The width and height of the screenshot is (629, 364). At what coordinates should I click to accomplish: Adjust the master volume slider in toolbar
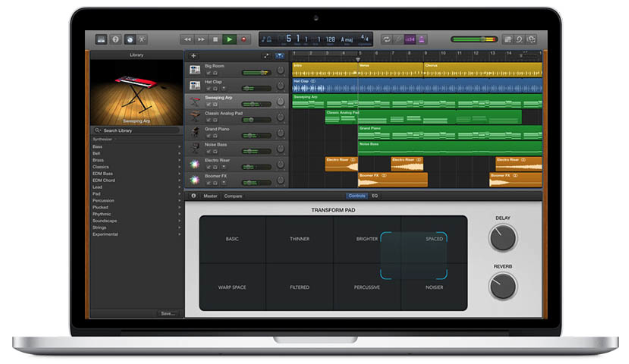click(x=474, y=39)
